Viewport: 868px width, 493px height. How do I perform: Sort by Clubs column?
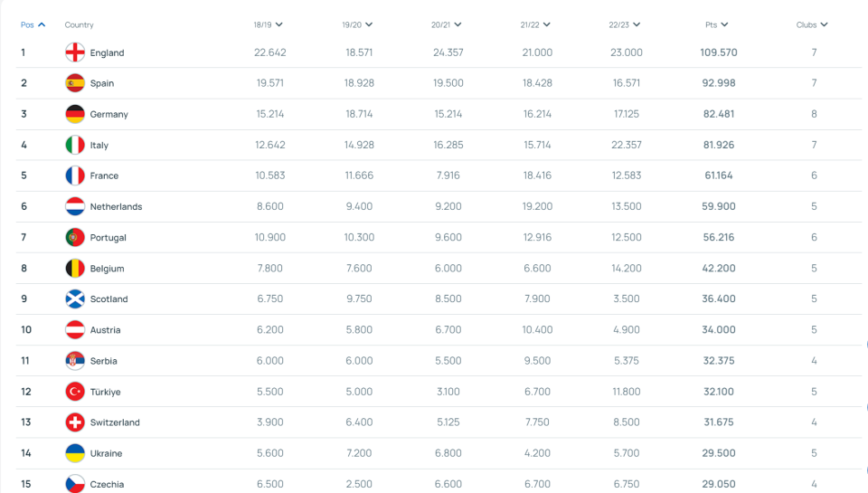(812, 24)
